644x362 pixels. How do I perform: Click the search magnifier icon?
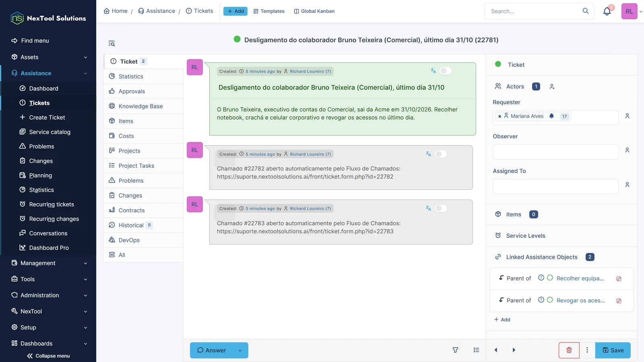coord(586,11)
